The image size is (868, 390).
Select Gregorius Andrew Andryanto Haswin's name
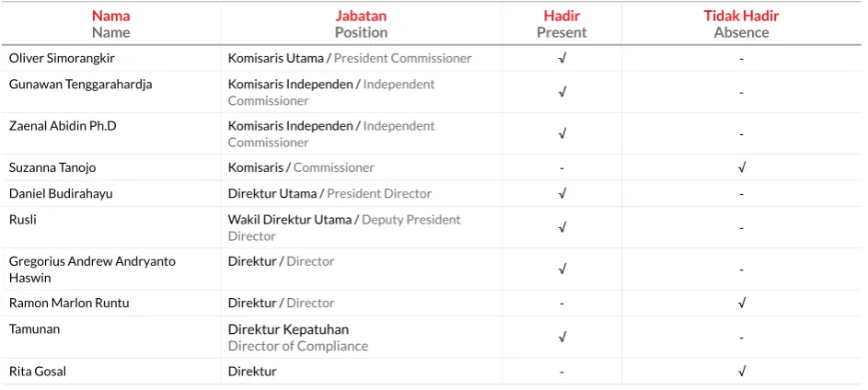[92, 270]
